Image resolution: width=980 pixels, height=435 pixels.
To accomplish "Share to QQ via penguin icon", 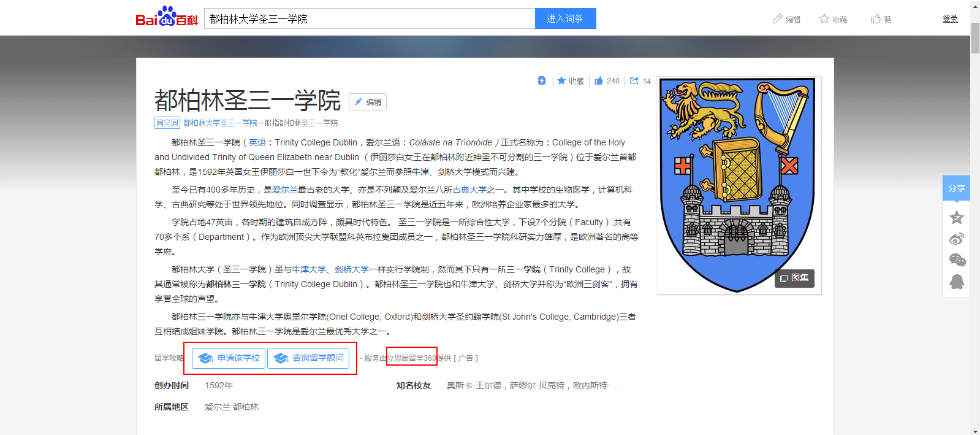I will (x=956, y=282).
